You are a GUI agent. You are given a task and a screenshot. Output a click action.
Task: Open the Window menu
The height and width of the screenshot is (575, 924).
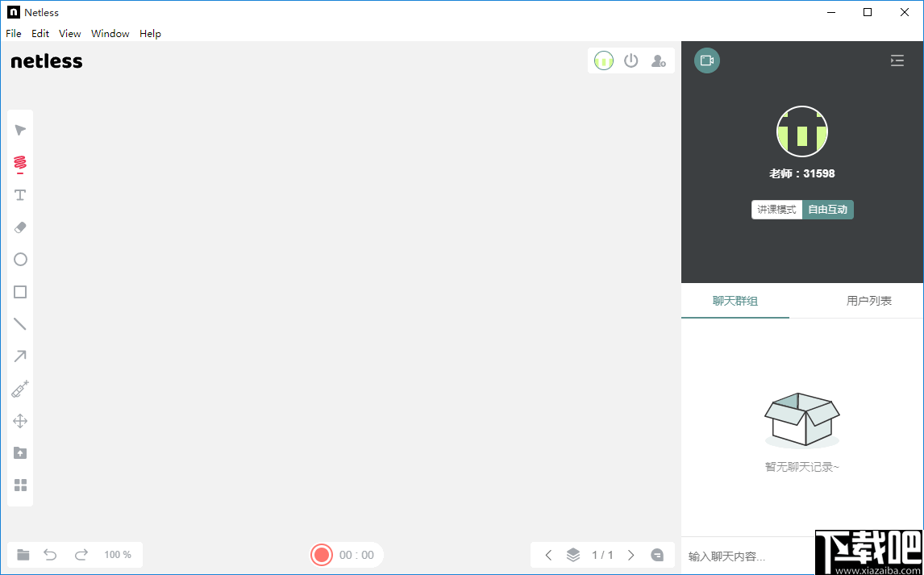click(x=110, y=34)
